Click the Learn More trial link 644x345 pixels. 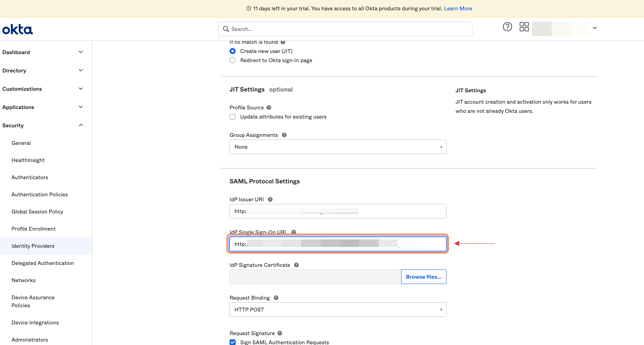(458, 8)
